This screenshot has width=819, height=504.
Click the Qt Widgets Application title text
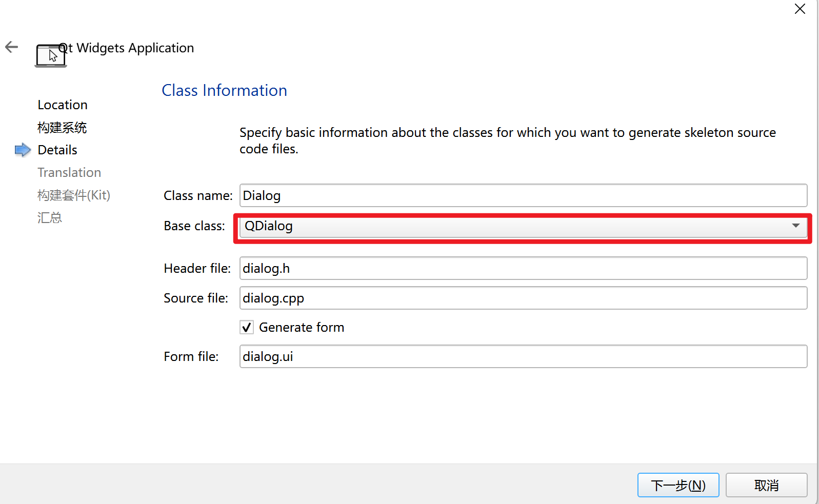pyautogui.click(x=126, y=48)
